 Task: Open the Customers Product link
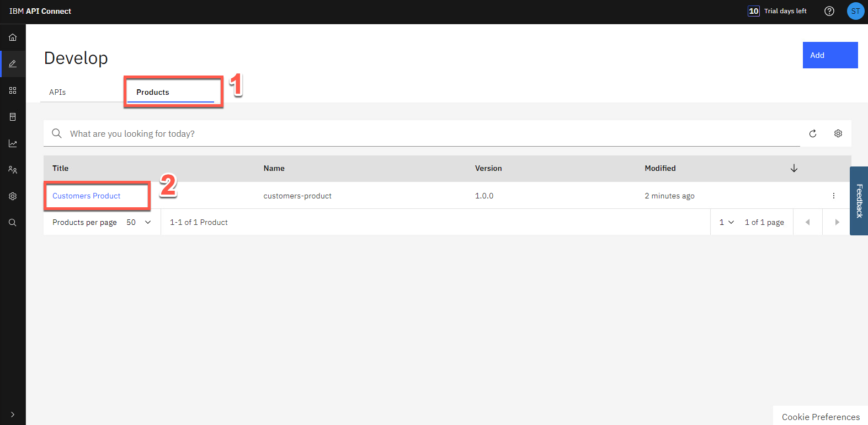pos(87,196)
